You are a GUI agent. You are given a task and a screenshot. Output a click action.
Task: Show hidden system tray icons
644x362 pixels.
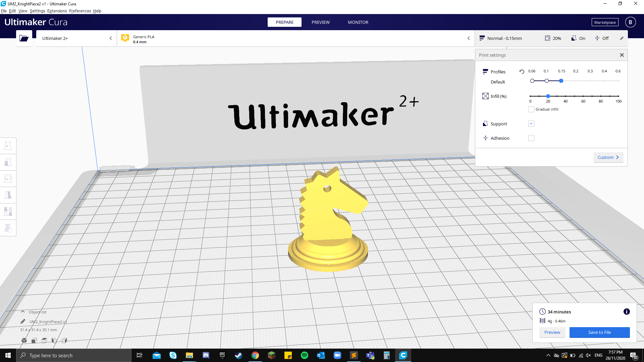pos(548,355)
